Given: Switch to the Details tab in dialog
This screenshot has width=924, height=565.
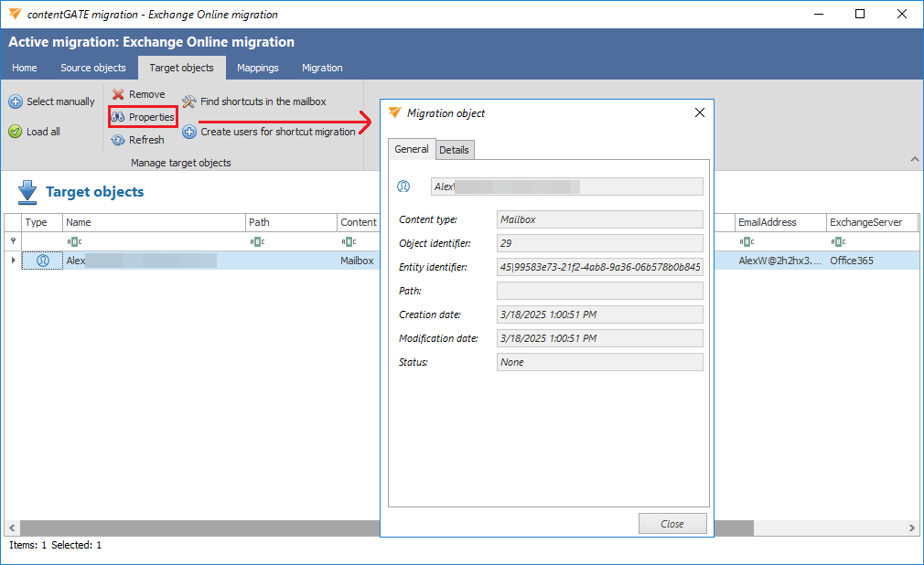Looking at the screenshot, I should (x=454, y=150).
